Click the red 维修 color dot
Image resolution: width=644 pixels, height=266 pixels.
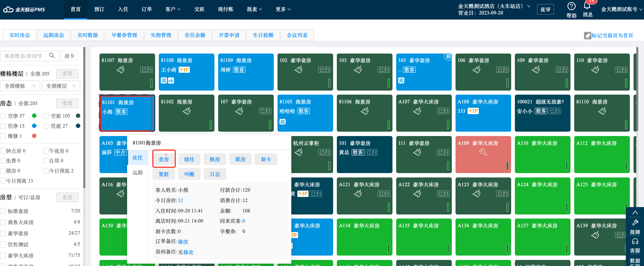pos(34,136)
